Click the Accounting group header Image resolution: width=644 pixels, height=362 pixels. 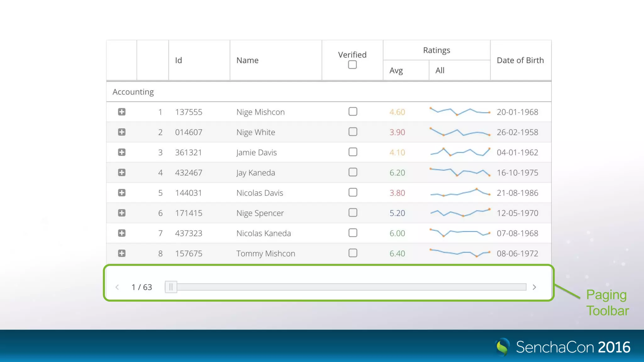click(133, 92)
